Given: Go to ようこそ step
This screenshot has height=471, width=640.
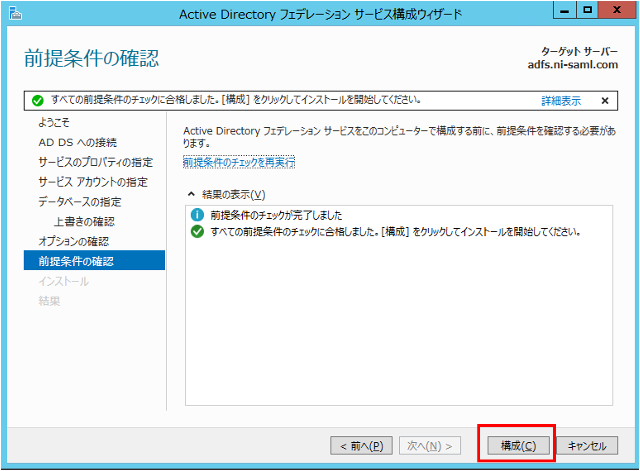Looking at the screenshot, I should pyautogui.click(x=54, y=122).
